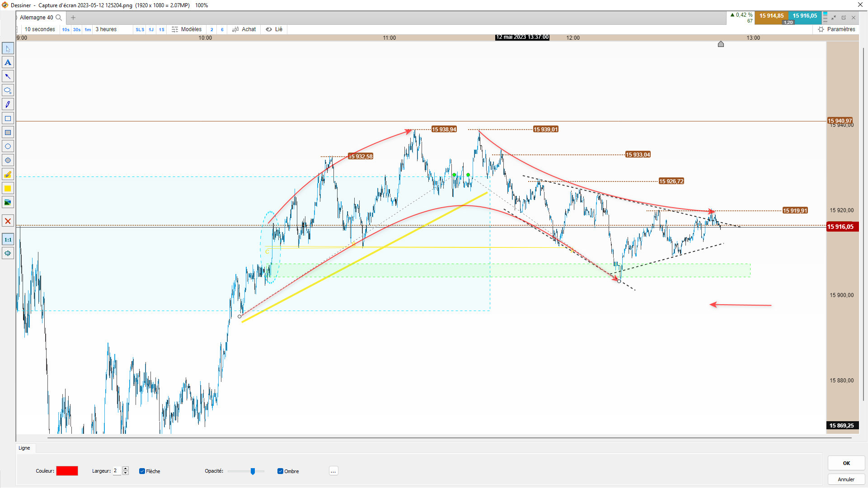Image resolution: width=868 pixels, height=488 pixels.
Task: Uncheck the Flèche checkbox
Action: [x=142, y=471]
